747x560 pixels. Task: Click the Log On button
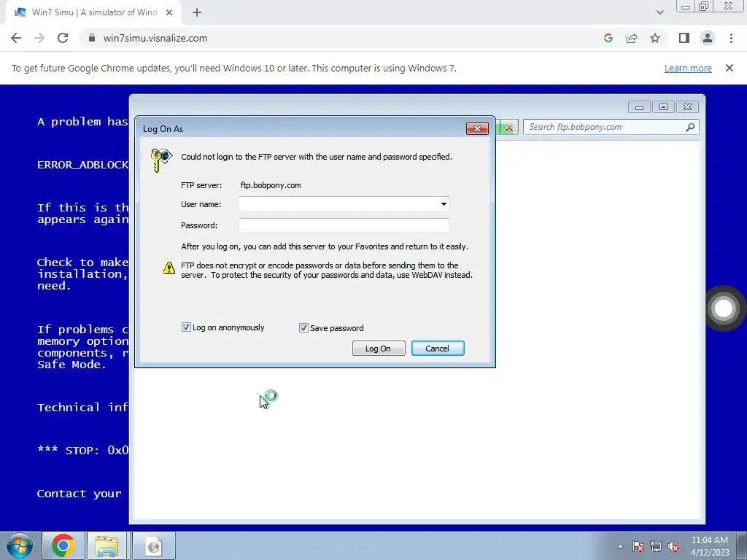pos(379,348)
